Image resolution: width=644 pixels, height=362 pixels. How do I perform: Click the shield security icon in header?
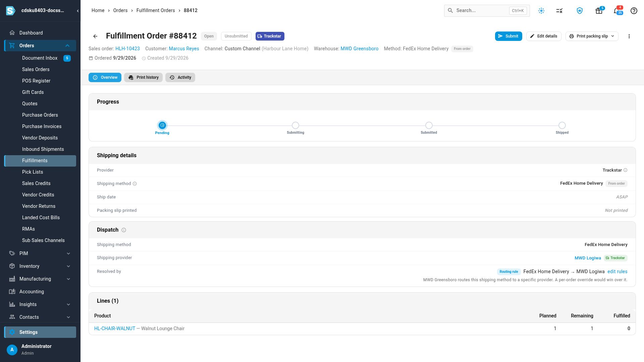[580, 11]
